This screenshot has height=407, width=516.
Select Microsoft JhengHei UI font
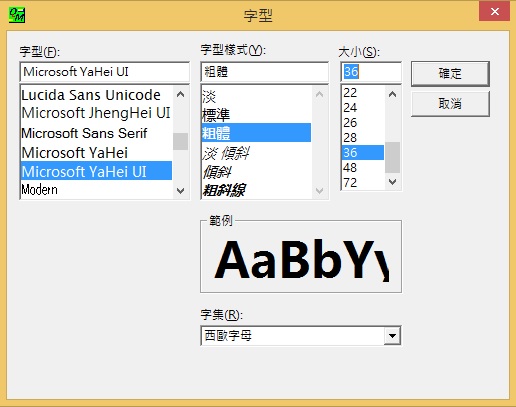[96, 113]
